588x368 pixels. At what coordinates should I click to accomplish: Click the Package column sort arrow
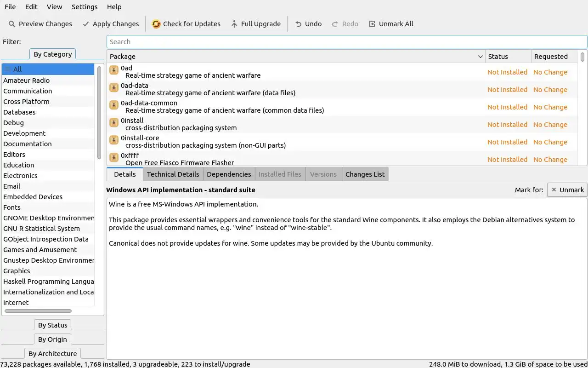481,57
